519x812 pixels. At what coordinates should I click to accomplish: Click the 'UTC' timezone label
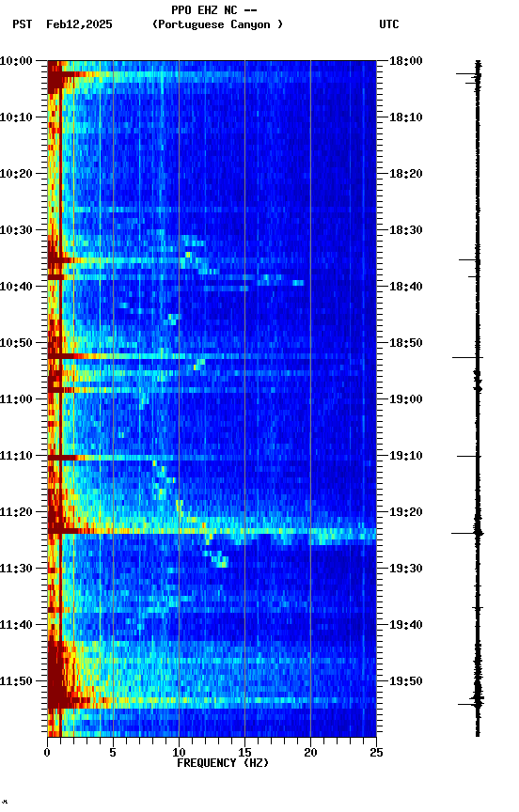click(389, 24)
